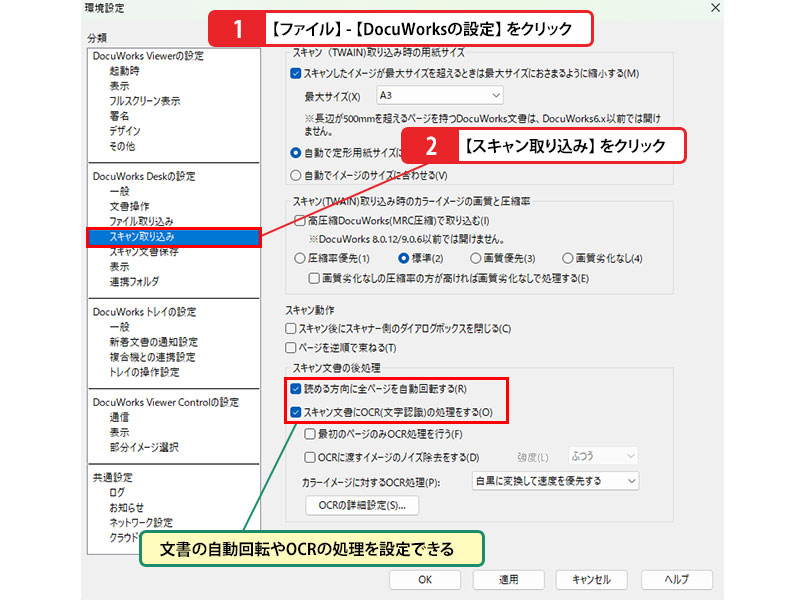Toggle スキャン文書にOCR(文字認識)の処理をする checkbox
This screenshot has width=800, height=600.
[x=295, y=412]
